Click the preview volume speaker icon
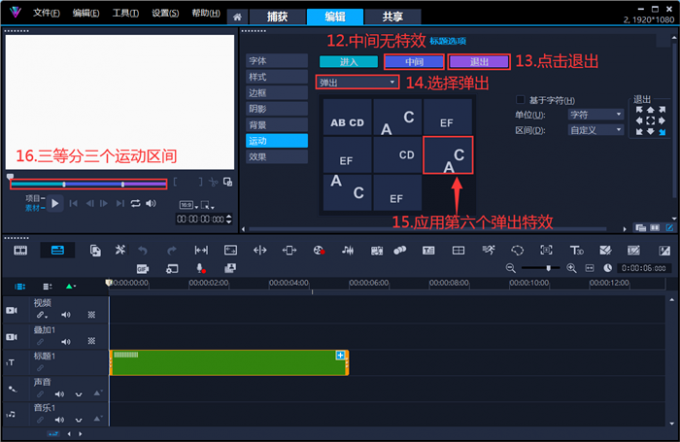Screen dimensions: 680x442 151,203
